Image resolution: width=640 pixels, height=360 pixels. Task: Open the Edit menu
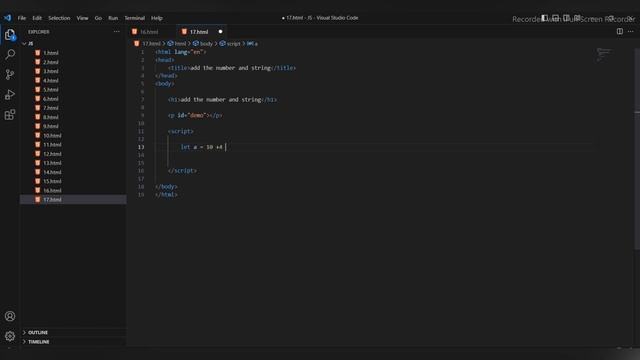click(x=37, y=18)
